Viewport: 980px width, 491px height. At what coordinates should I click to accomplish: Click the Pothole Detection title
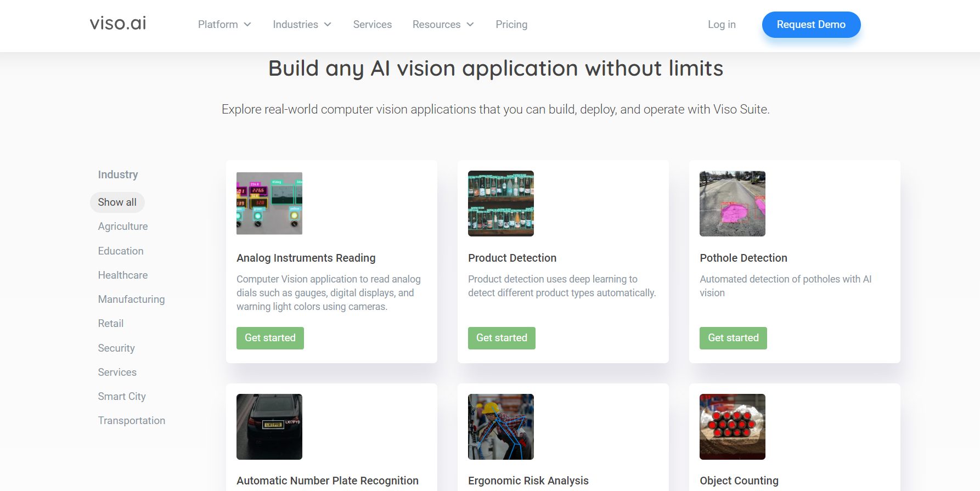coord(744,258)
